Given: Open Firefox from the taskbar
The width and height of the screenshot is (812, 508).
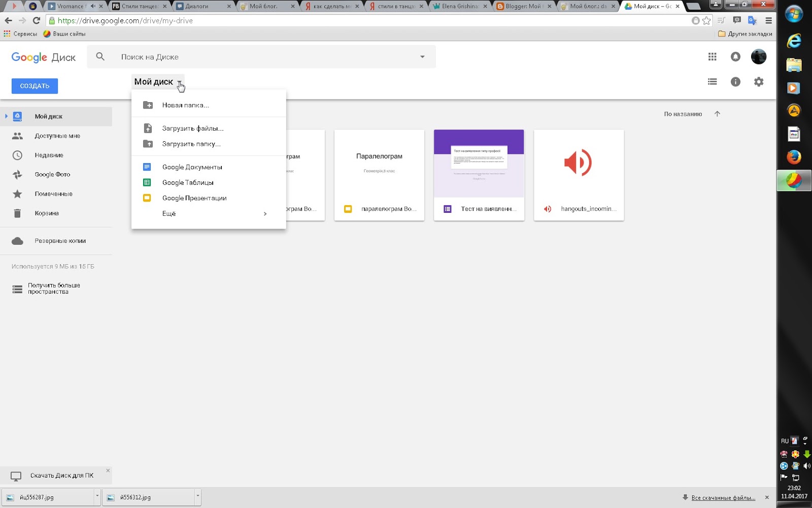Looking at the screenshot, I should coord(794,157).
